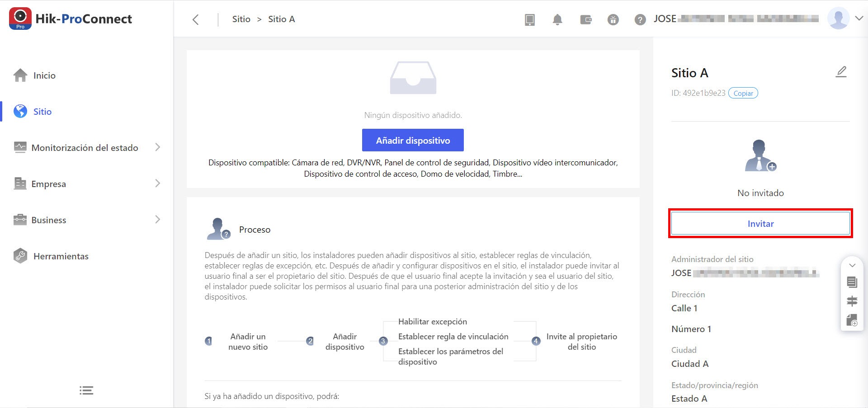
Task: Click the Añadir dispositivo button
Action: (x=413, y=140)
